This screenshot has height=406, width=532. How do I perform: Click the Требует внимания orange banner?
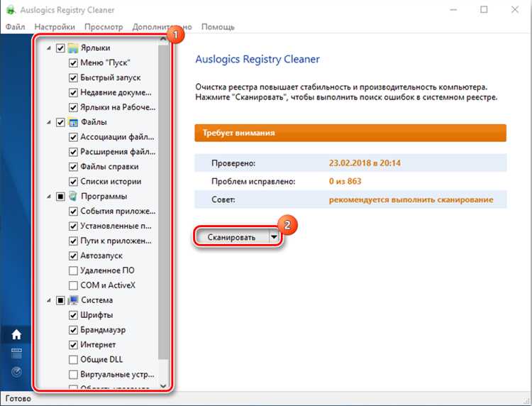pos(350,133)
